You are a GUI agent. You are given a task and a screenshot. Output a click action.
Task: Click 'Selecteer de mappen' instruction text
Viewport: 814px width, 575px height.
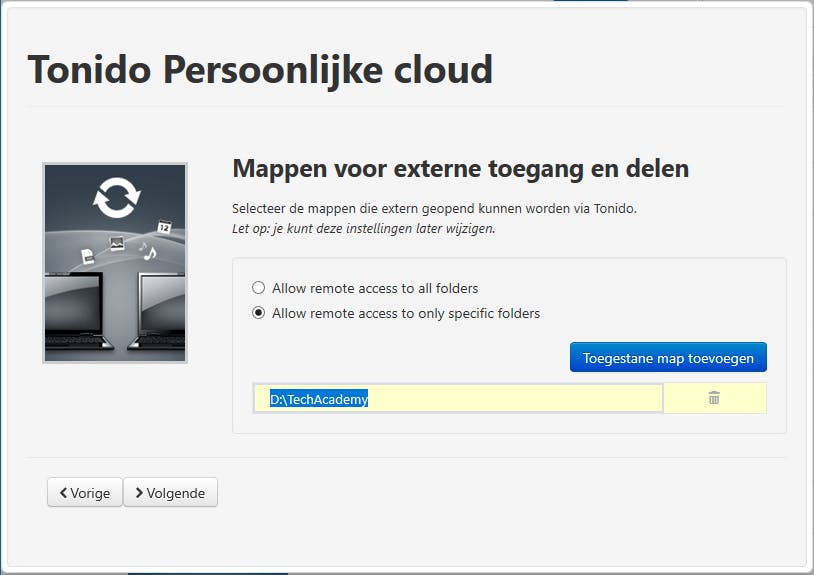click(x=434, y=209)
